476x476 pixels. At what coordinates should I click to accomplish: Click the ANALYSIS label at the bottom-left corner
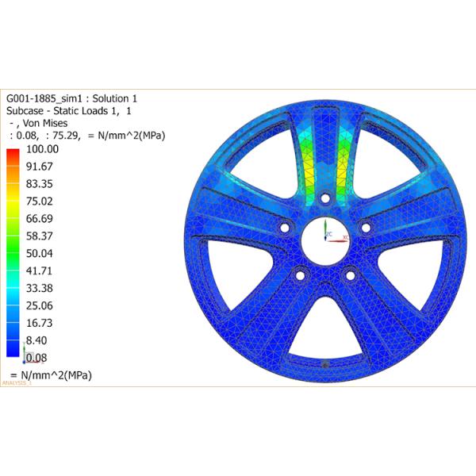click(x=16, y=383)
